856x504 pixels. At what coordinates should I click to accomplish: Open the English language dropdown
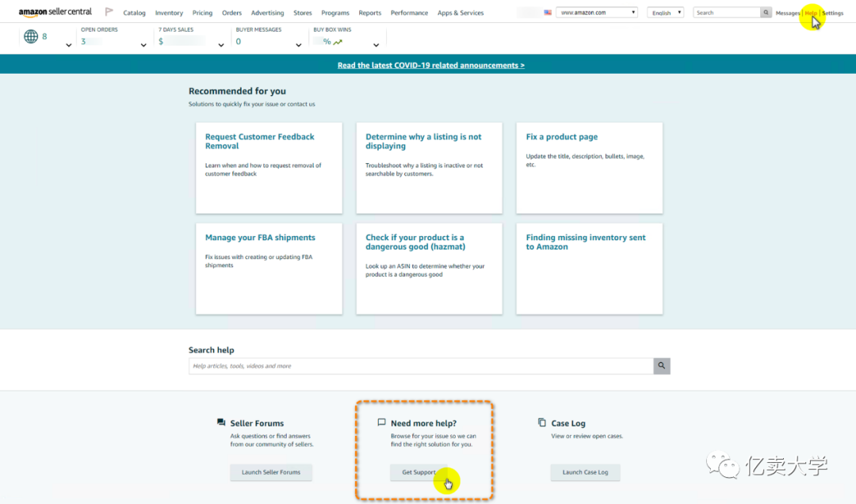click(x=666, y=12)
